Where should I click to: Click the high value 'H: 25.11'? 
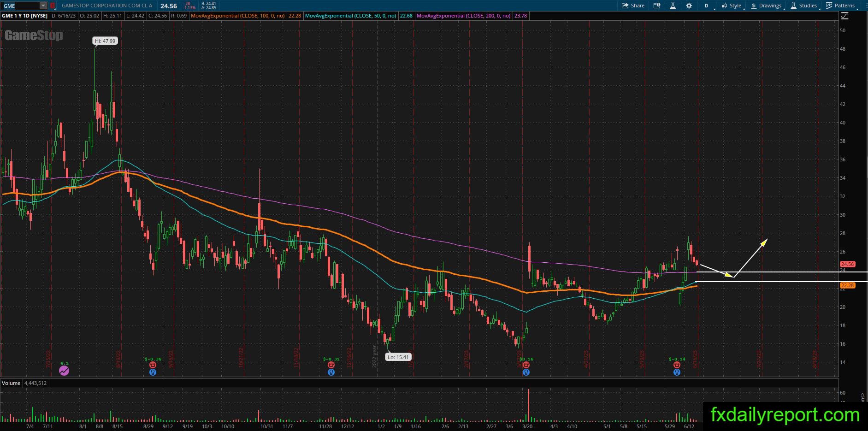tap(112, 16)
